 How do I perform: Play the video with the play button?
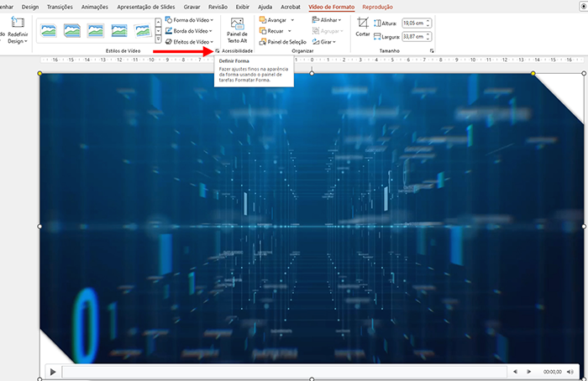[x=52, y=371]
